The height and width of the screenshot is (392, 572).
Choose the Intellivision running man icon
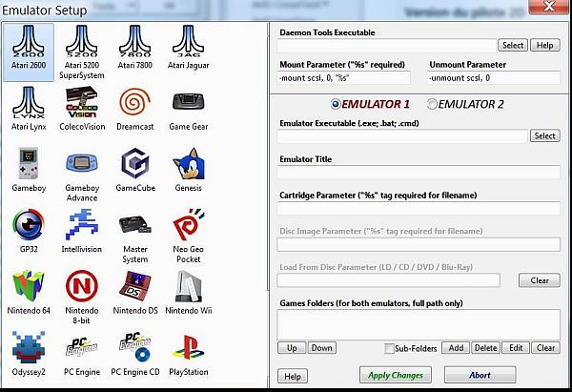(82, 225)
